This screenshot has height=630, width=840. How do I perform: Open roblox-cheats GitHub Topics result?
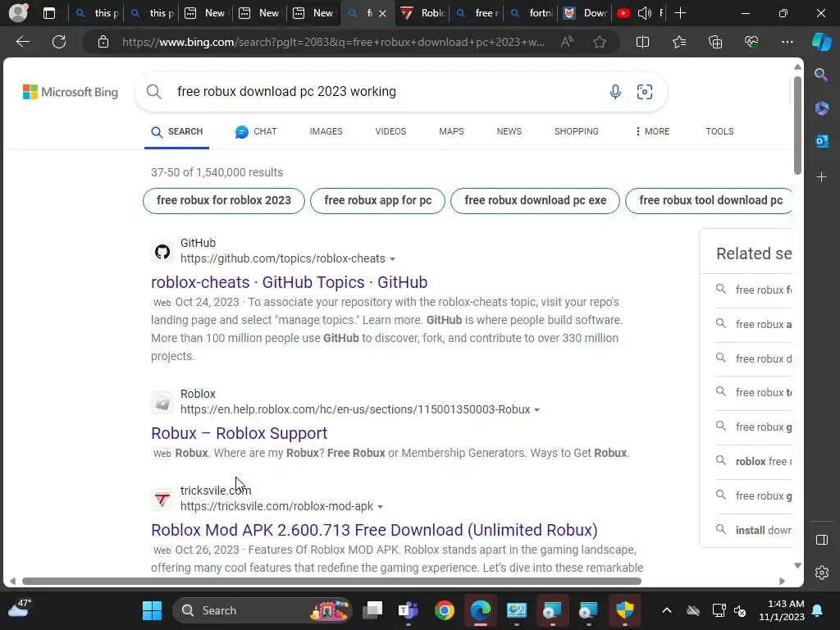[290, 282]
